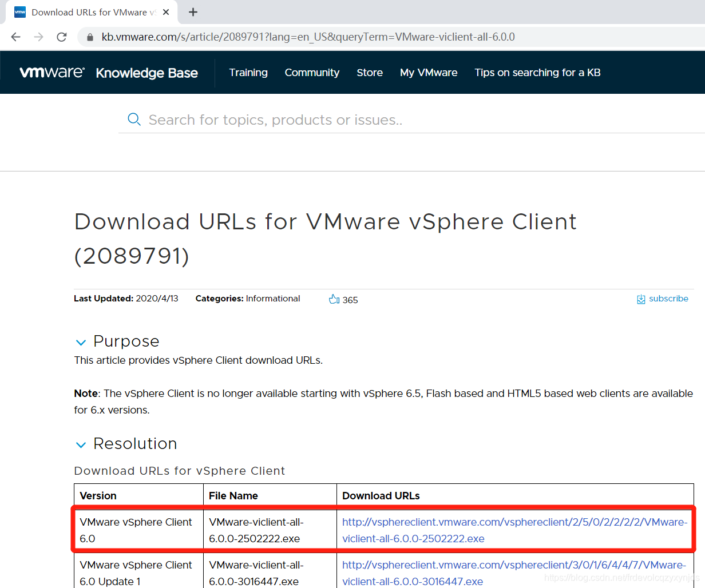The height and width of the screenshot is (588, 705).
Task: Click the VMware logo
Action: (52, 72)
